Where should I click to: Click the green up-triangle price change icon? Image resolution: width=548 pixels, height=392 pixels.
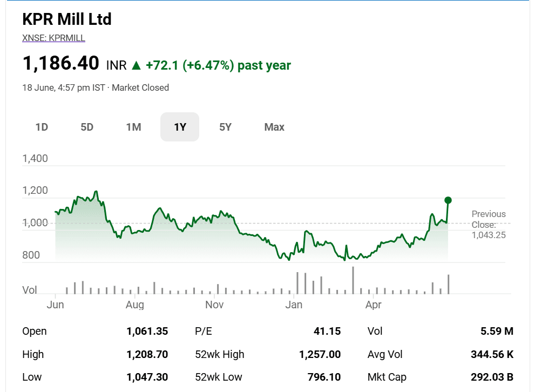[x=136, y=65]
